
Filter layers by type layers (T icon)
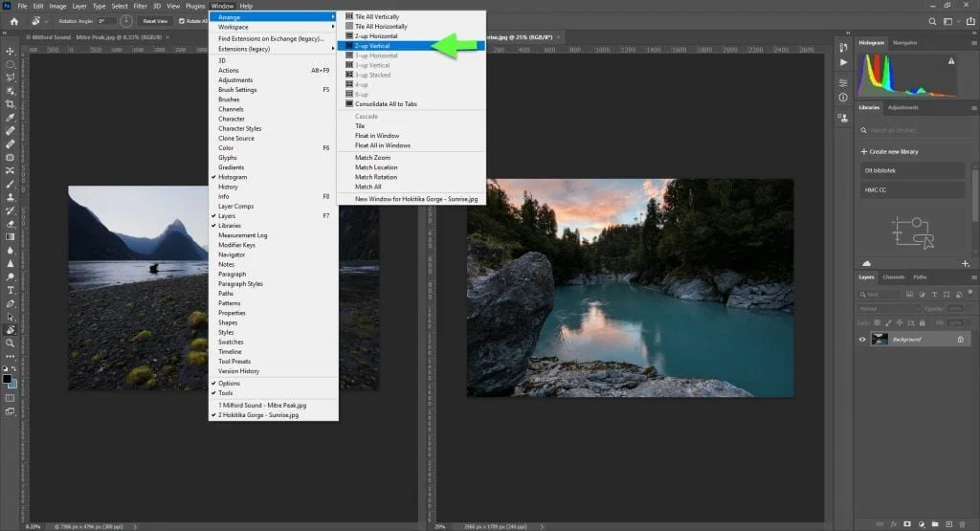pos(934,295)
